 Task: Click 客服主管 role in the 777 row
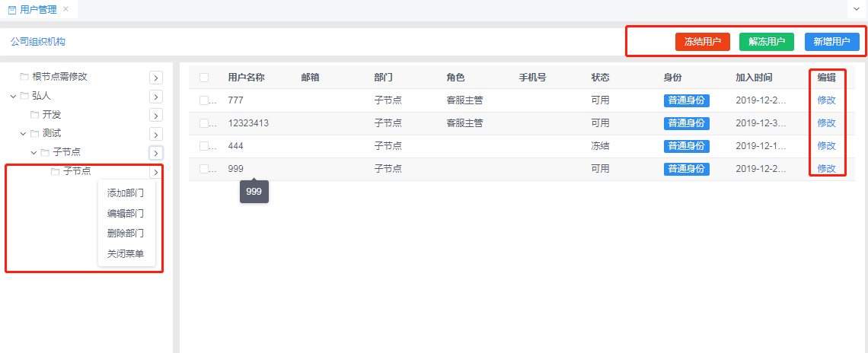pyautogui.click(x=465, y=100)
